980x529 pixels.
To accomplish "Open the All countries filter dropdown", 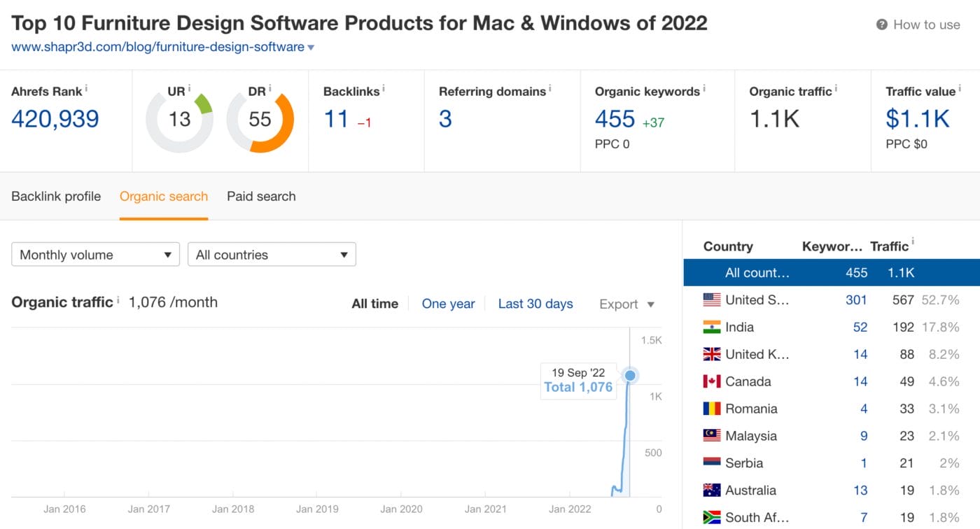I will [x=272, y=255].
